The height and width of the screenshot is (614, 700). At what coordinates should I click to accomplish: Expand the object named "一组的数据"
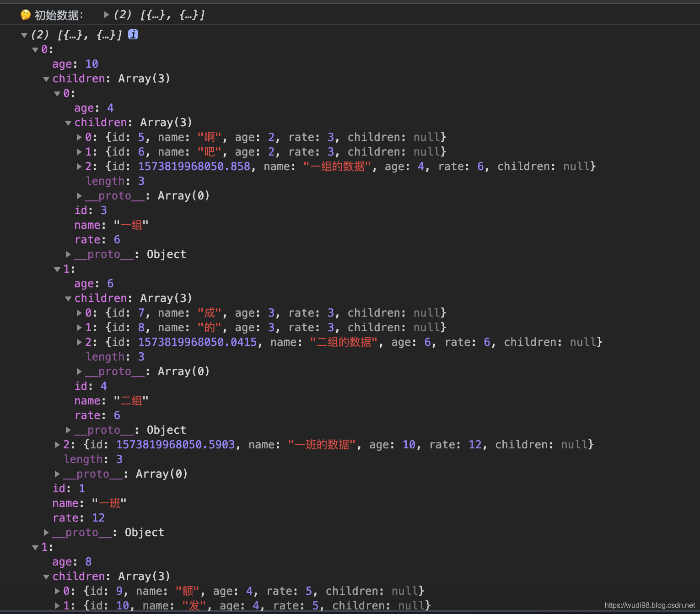(x=79, y=167)
